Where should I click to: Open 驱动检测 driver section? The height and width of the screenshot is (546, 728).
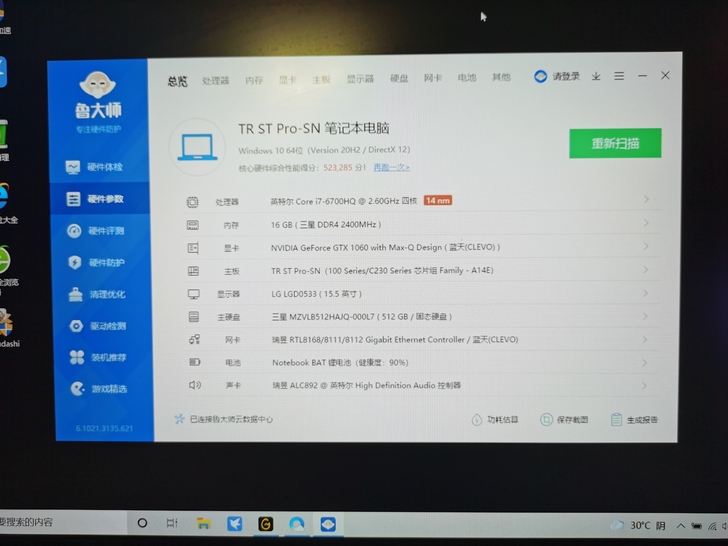[98, 326]
